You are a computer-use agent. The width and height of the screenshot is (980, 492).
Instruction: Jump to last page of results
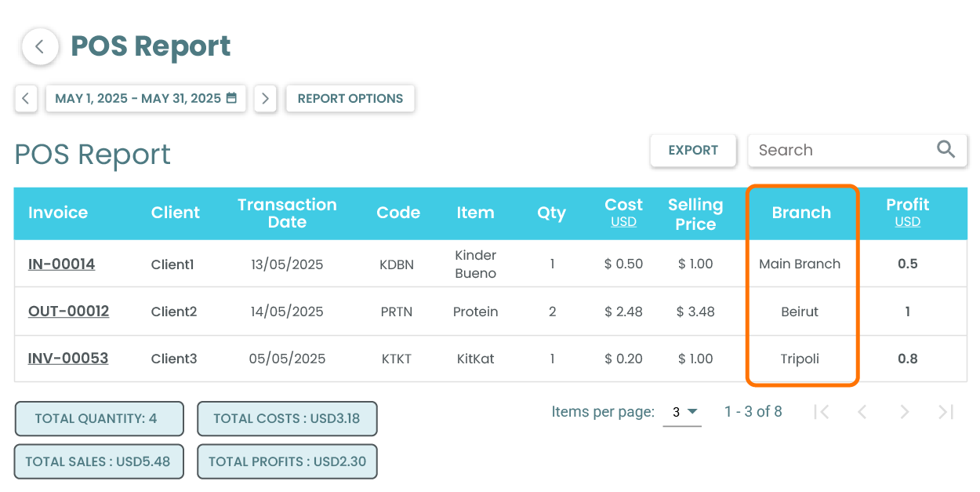click(x=946, y=412)
